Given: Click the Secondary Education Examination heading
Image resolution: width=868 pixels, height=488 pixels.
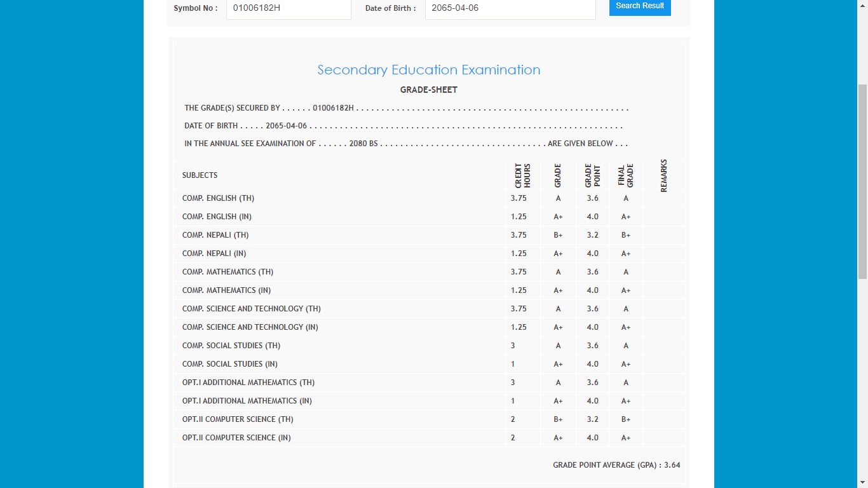Looking at the screenshot, I should click(x=428, y=70).
